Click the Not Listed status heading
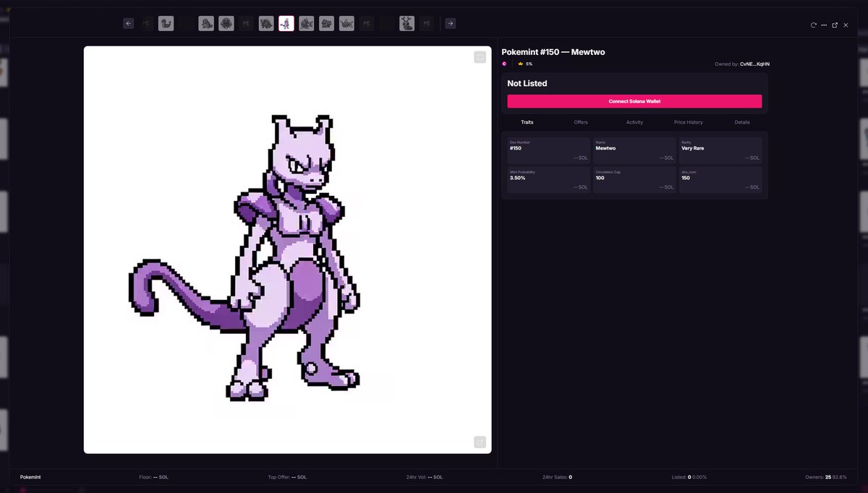Viewport: 868px width, 493px height. point(527,84)
